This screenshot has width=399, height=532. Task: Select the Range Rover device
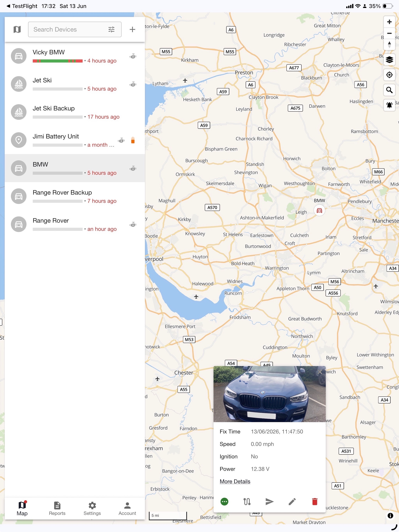[x=75, y=224]
